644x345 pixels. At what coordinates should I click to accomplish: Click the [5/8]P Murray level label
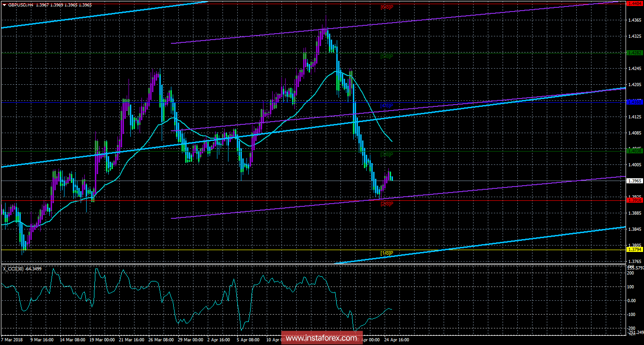click(x=386, y=56)
